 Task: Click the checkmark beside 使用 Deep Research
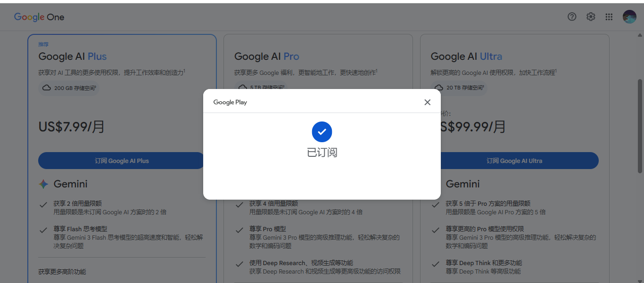click(239, 264)
